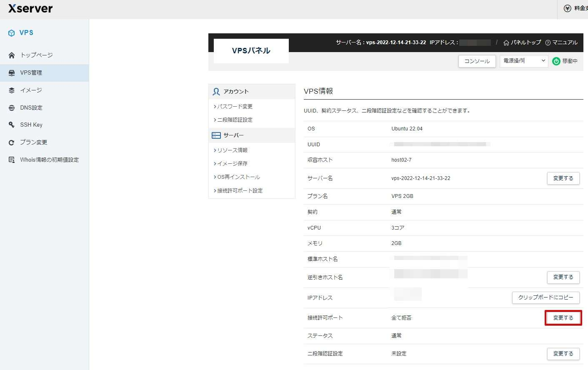
Task: Click the green power status icon
Action: 556,61
